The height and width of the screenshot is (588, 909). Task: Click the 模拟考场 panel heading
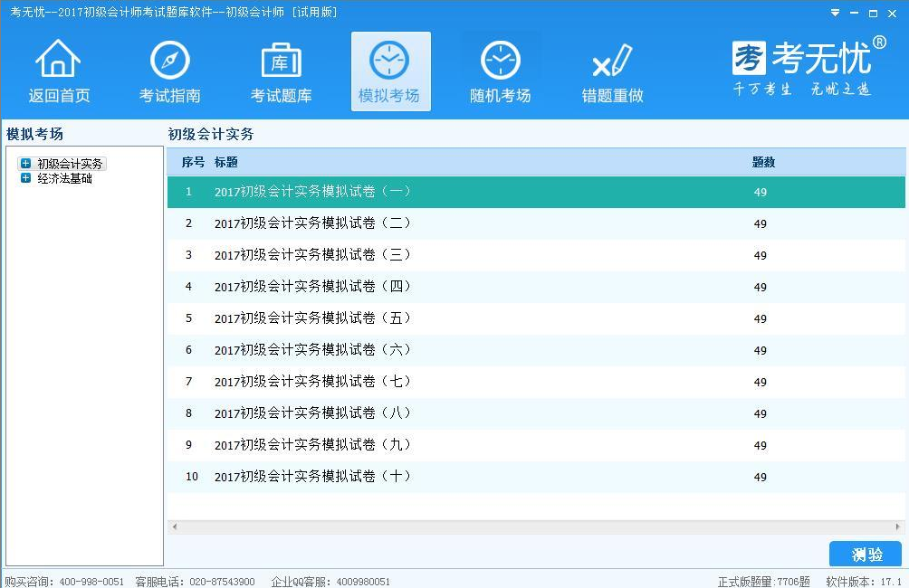[x=34, y=134]
